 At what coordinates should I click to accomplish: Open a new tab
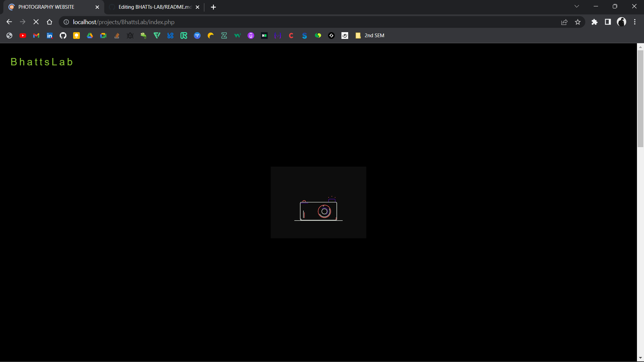(x=213, y=7)
